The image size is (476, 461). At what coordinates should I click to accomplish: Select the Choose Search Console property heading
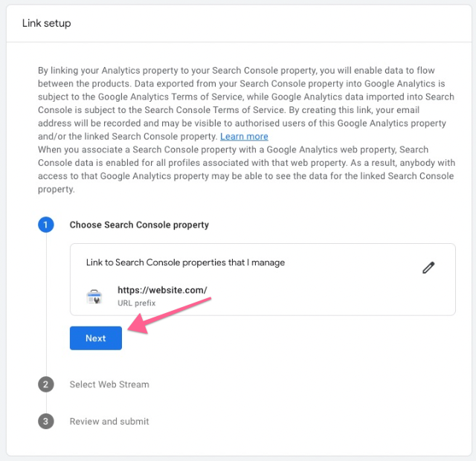tap(139, 225)
